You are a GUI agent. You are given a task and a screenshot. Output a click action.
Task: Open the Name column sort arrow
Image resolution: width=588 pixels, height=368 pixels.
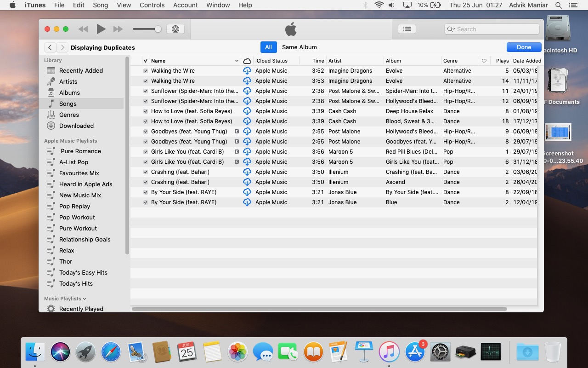tap(237, 61)
